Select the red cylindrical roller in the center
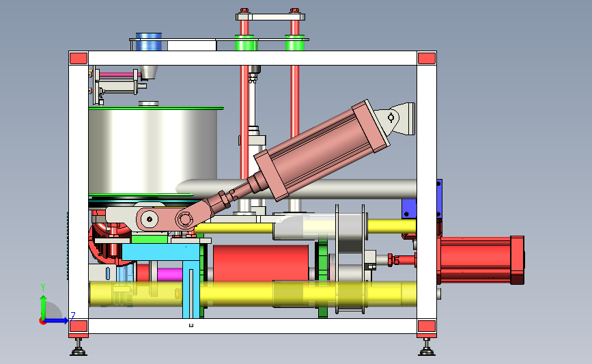The height and width of the screenshot is (364, 592). [x=261, y=263]
